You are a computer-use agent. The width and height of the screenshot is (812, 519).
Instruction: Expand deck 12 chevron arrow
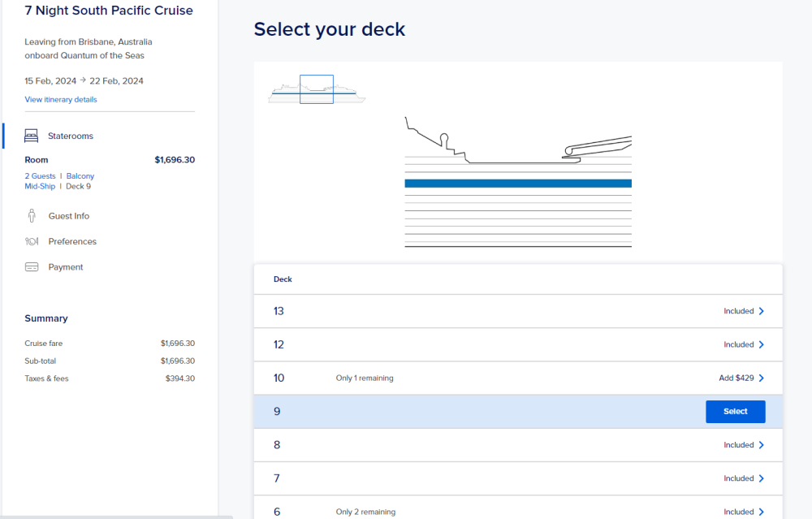tap(761, 344)
